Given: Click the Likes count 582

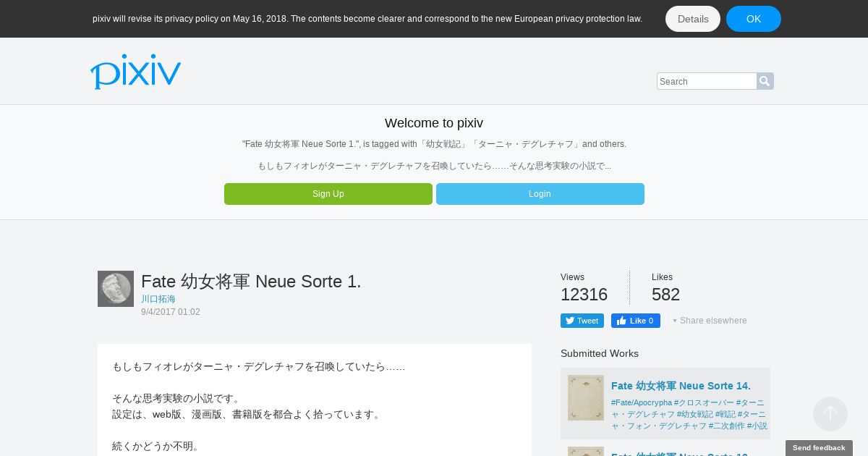Looking at the screenshot, I should click(665, 295).
